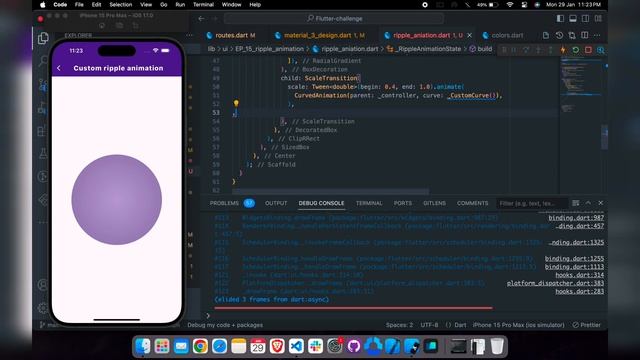The width and height of the screenshot is (640, 360).
Task: Open the Explorer view in activity bar
Action: [43, 38]
